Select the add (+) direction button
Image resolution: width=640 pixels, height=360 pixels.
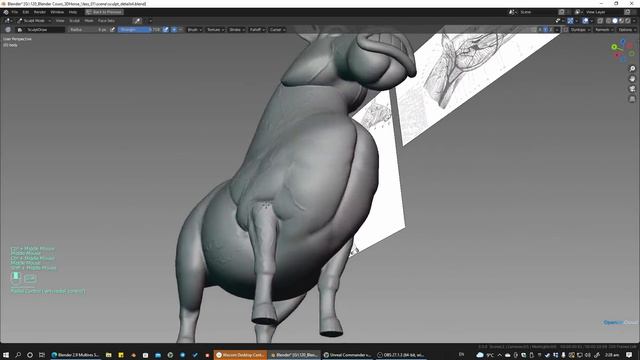174,30
